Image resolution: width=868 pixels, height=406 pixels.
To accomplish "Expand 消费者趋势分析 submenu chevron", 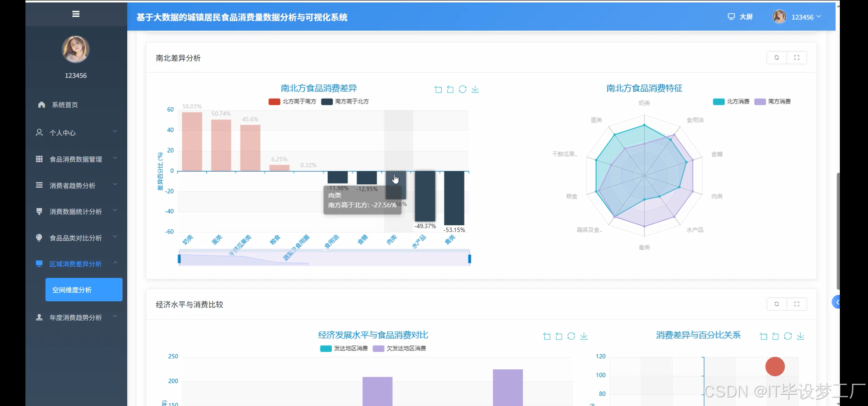I will click(x=115, y=184).
